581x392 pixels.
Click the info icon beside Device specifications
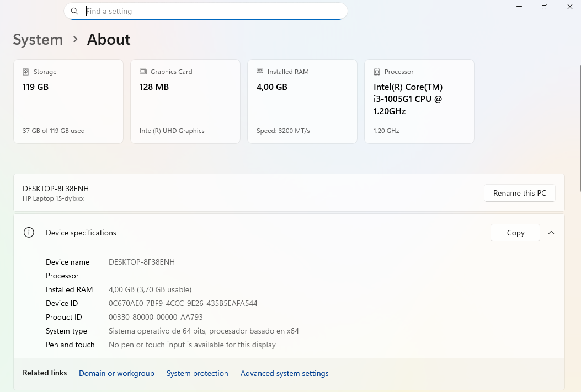(x=29, y=233)
